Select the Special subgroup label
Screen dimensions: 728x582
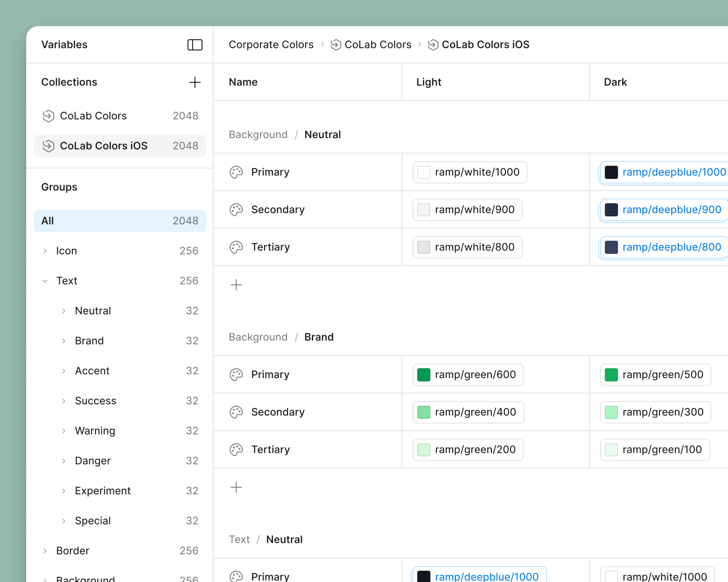point(93,521)
